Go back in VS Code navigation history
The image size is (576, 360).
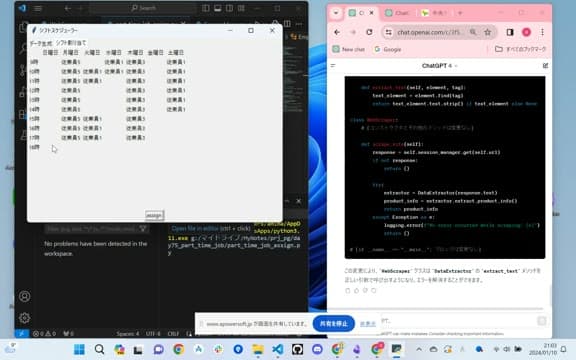(68, 8)
